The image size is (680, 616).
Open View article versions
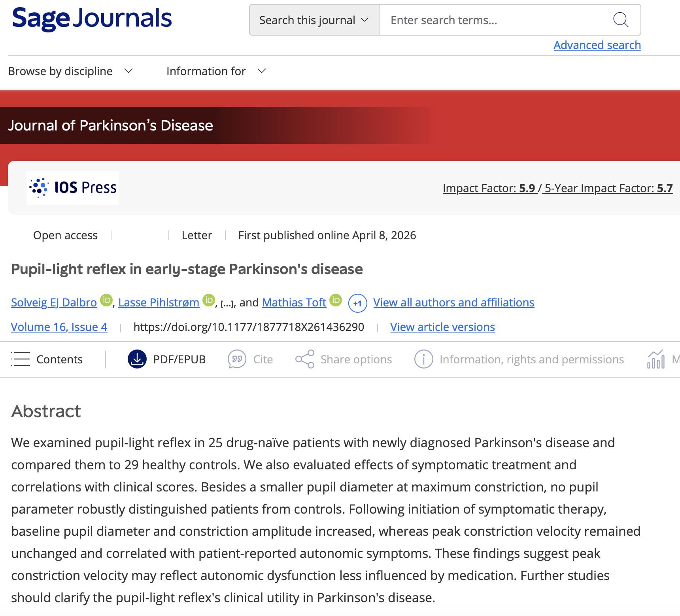[x=443, y=327]
